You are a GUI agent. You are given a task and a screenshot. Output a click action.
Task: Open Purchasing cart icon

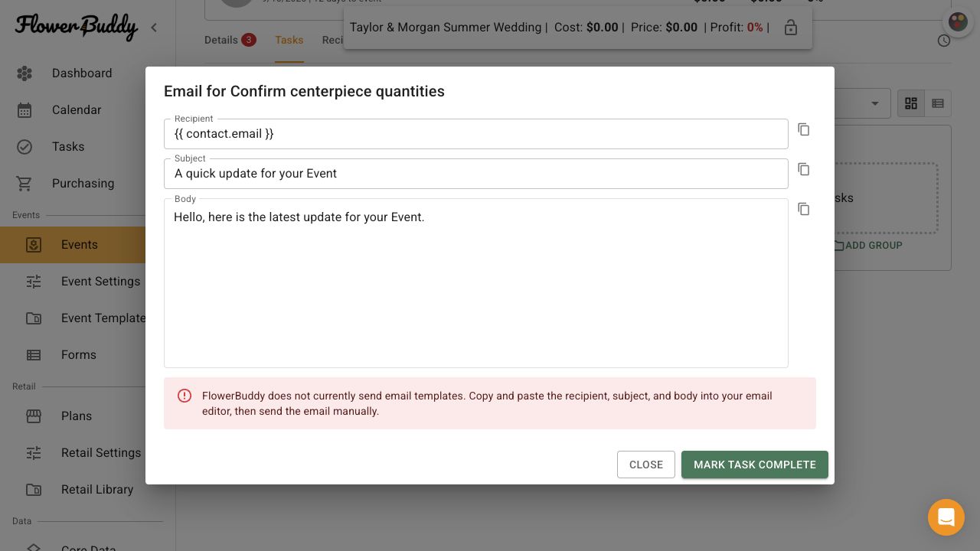pyautogui.click(x=24, y=184)
